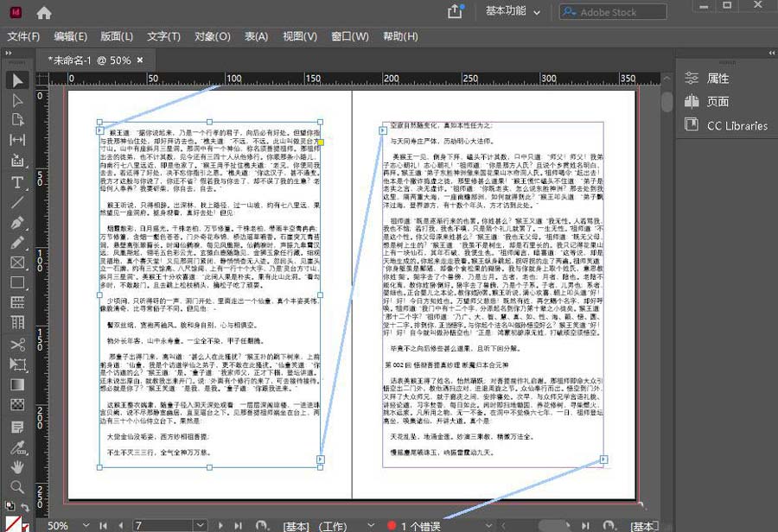The image size is (778, 532).
Task: Click the Adobe Stock search field
Action: (x=613, y=12)
